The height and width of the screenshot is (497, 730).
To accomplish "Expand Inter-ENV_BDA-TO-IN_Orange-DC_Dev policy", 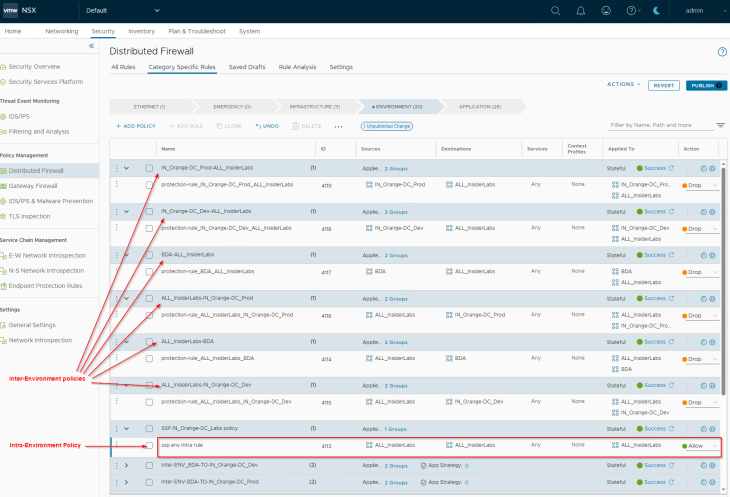I will click(126, 465).
